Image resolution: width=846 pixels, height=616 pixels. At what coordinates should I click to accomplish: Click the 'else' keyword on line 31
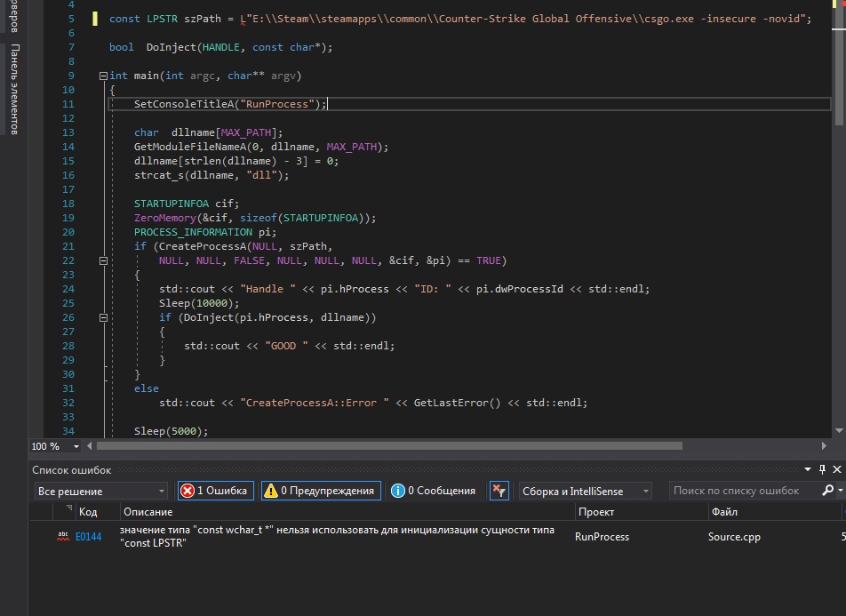pos(147,388)
